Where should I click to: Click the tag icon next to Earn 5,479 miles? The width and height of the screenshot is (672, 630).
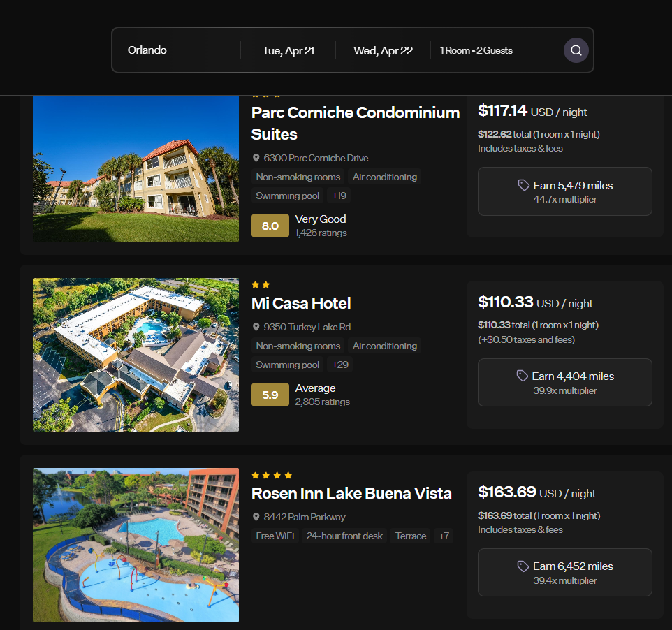point(523,186)
